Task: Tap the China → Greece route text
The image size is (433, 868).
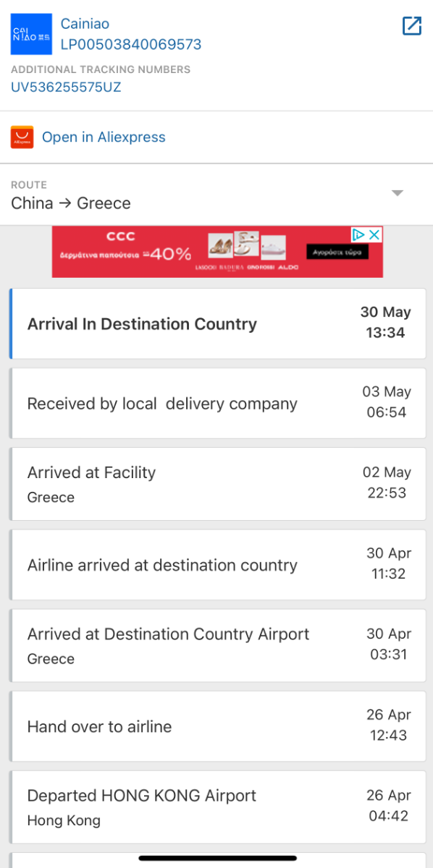Action: coord(71,203)
